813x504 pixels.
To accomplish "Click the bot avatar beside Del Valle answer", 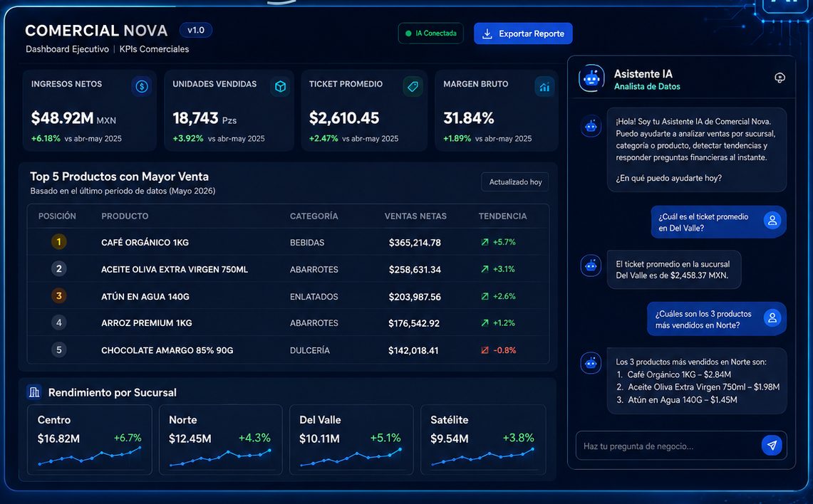I will tap(591, 266).
